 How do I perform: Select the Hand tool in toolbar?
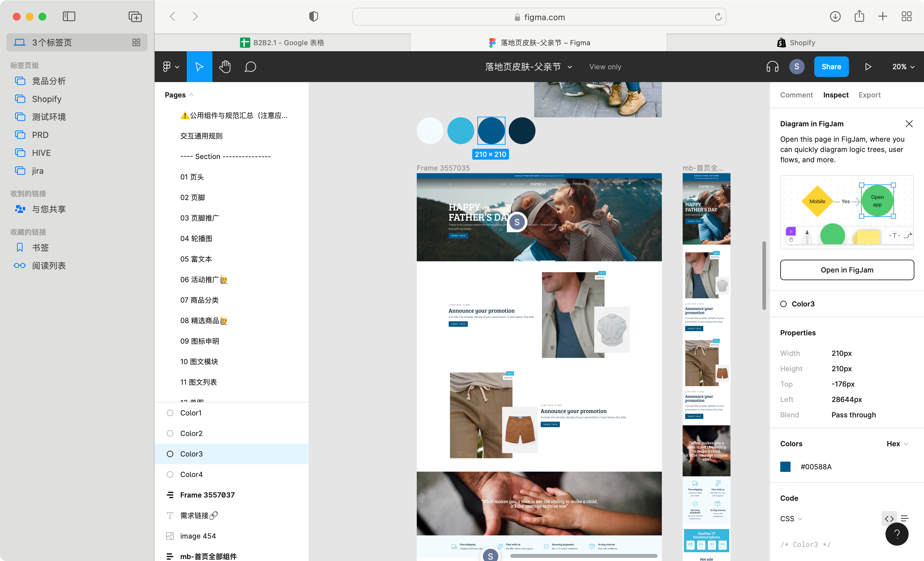tap(225, 67)
